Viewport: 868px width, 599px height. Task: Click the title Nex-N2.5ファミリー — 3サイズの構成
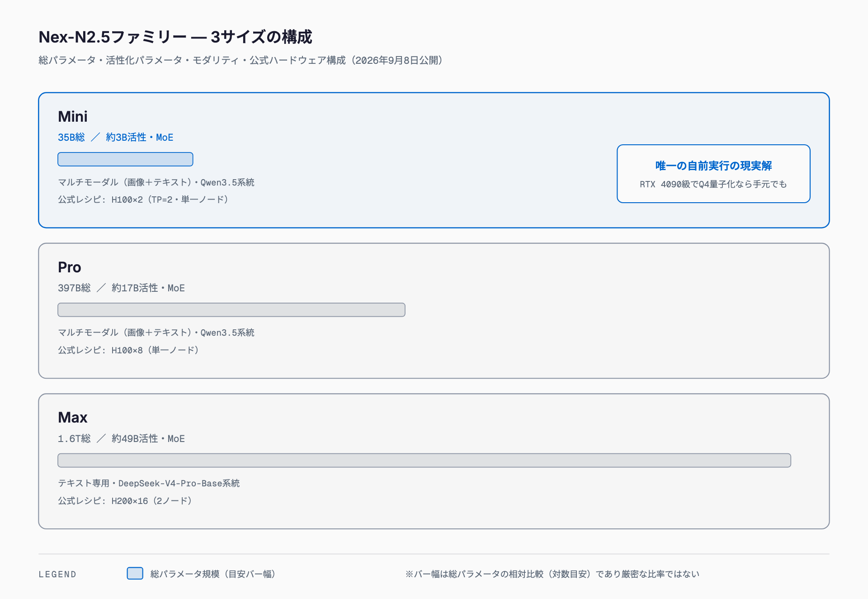tap(175, 37)
